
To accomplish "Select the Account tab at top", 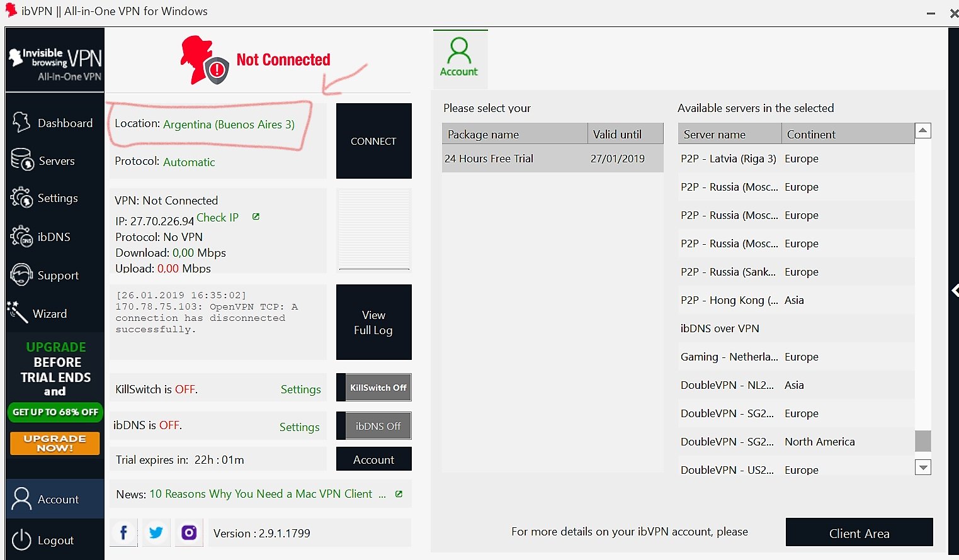I will tap(459, 59).
